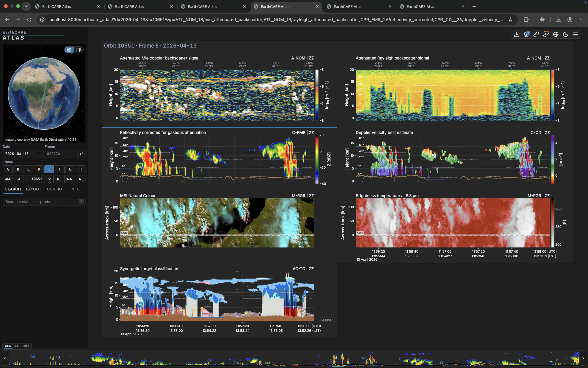This screenshot has height=368, width=588.
Task: Open a new browser tab with plus button
Action: coord(474,6)
